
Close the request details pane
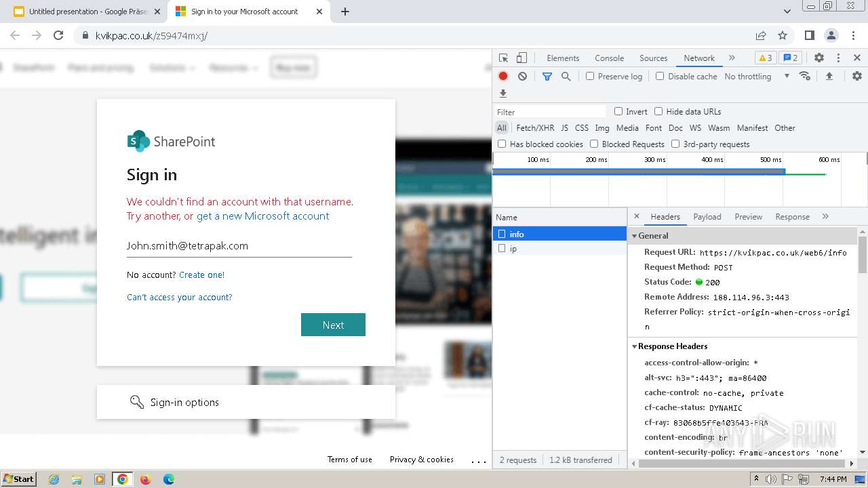click(636, 216)
